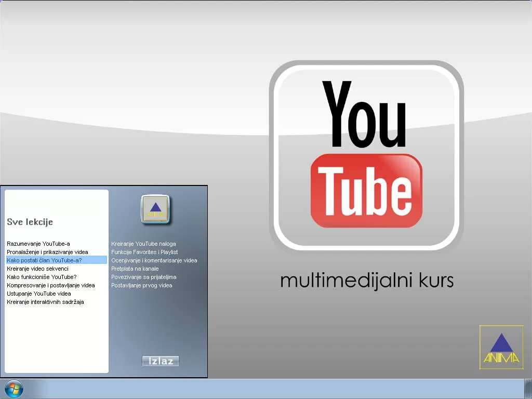Select the Funkcije Favorites i Playlist topic
The height and width of the screenshot is (399, 532).
click(144, 251)
